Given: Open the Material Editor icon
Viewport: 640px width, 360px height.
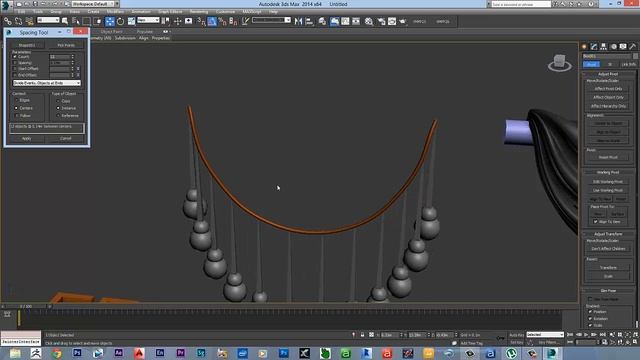Looking at the screenshot, I should coord(369,21).
